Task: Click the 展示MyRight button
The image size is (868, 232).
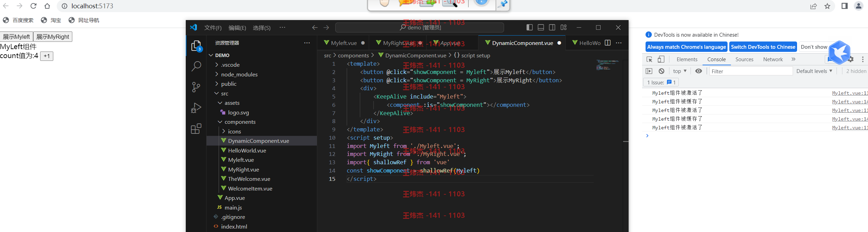Action: (53, 37)
